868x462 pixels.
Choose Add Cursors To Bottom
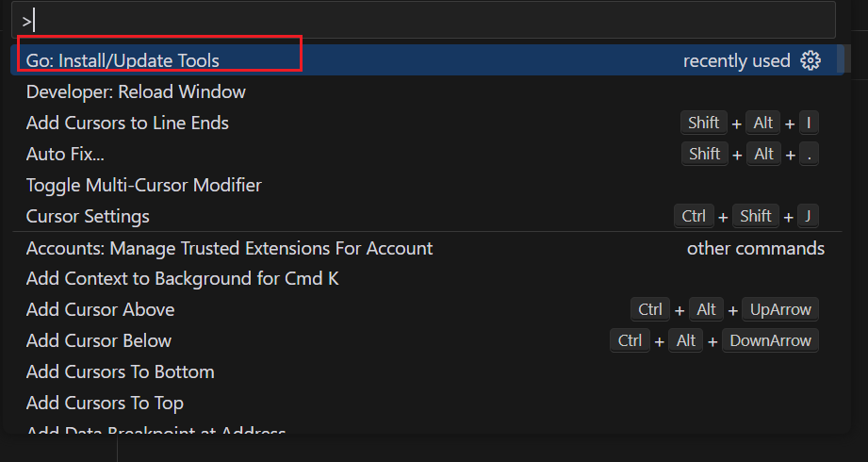pos(120,371)
